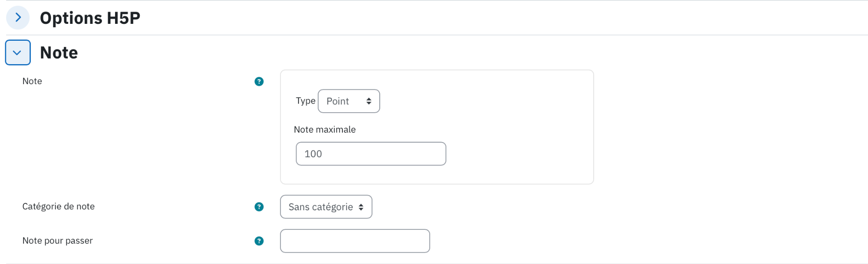The height and width of the screenshot is (264, 868).
Task: Open the Sans catégorie dropdown
Action: (326, 207)
